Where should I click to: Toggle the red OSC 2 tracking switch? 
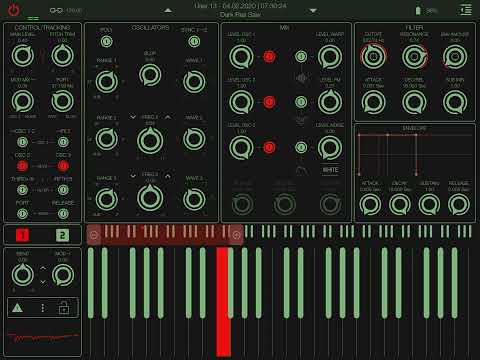pyautogui.click(x=22, y=166)
